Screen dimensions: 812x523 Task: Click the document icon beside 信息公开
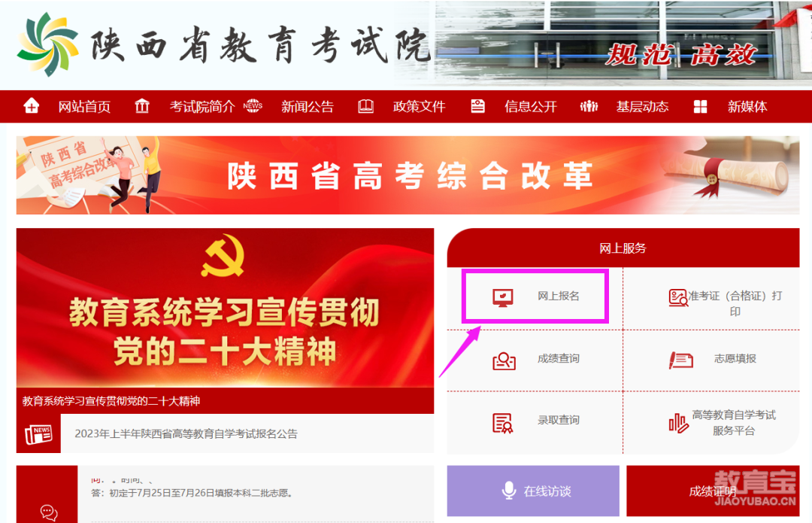(x=477, y=106)
